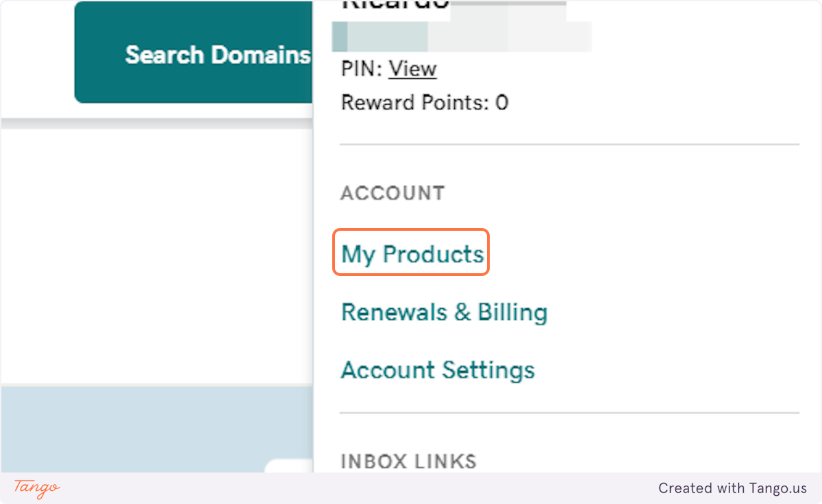This screenshot has height=504, width=822.
Task: View the account PIN
Action: pyautogui.click(x=412, y=68)
